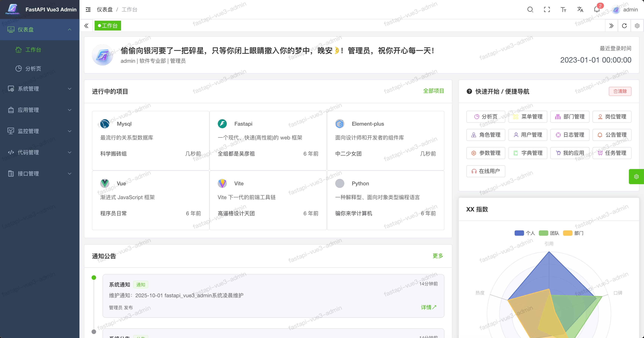Click the admin avatar in header

click(616, 10)
